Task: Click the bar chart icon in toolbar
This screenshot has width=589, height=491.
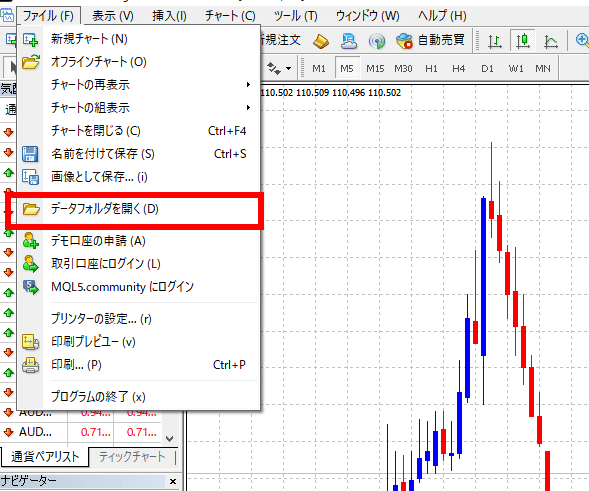Action: coord(495,41)
